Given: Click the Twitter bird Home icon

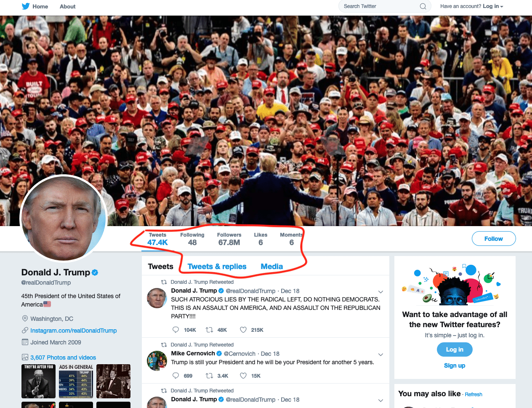Looking at the screenshot, I should click(26, 6).
